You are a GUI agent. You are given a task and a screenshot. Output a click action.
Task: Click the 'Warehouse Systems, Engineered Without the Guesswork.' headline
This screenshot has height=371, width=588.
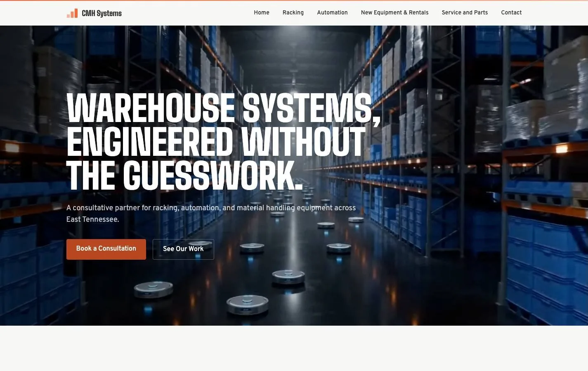tap(223, 141)
